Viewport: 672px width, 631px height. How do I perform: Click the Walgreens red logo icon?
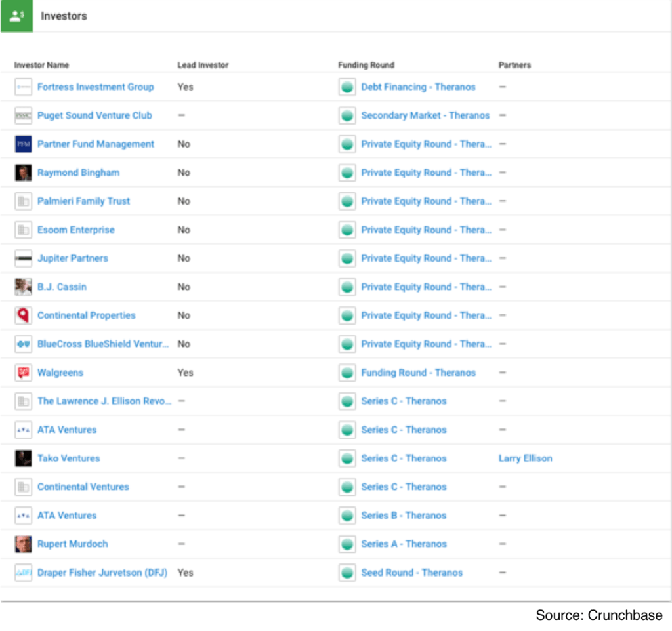click(x=23, y=373)
